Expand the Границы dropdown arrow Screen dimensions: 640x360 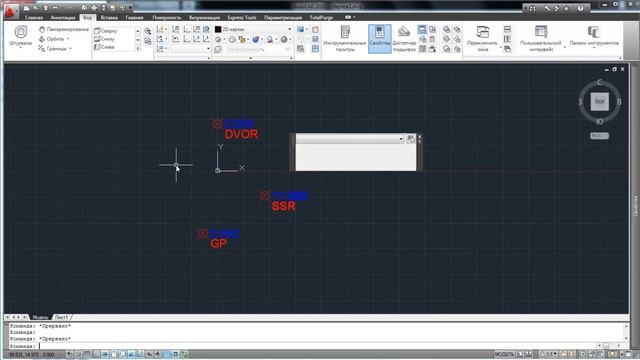pyautogui.click(x=71, y=49)
